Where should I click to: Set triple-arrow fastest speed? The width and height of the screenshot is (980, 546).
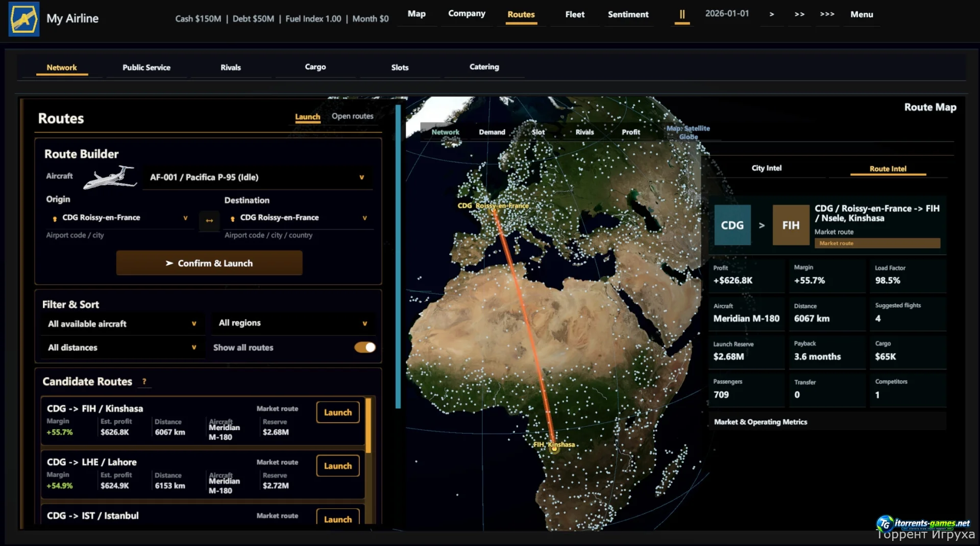[x=827, y=14]
